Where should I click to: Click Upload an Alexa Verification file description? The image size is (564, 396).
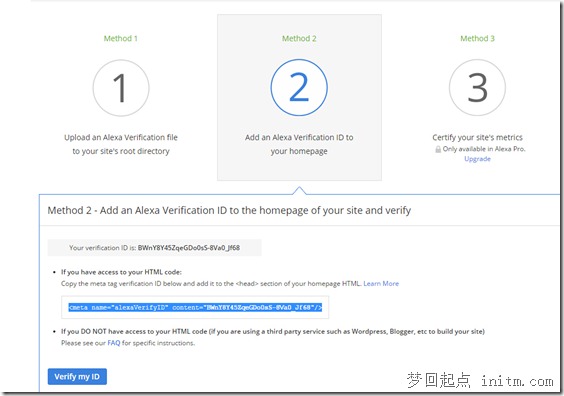coord(120,144)
